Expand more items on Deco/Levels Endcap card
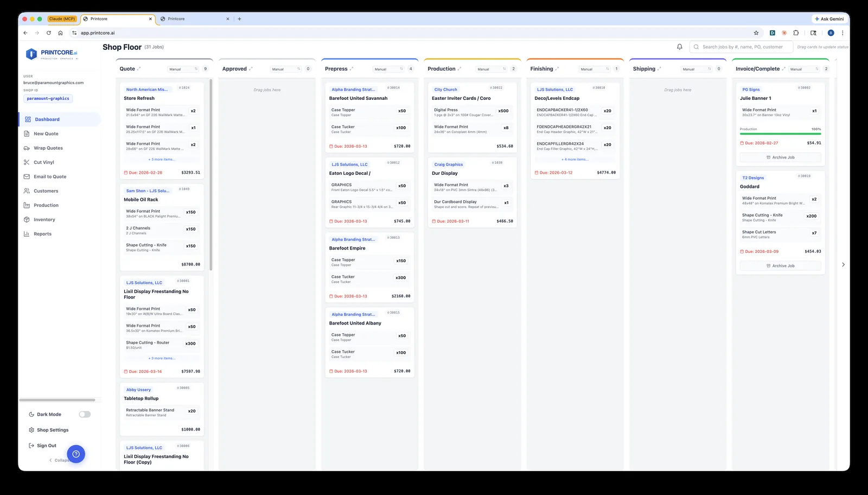 pos(575,160)
